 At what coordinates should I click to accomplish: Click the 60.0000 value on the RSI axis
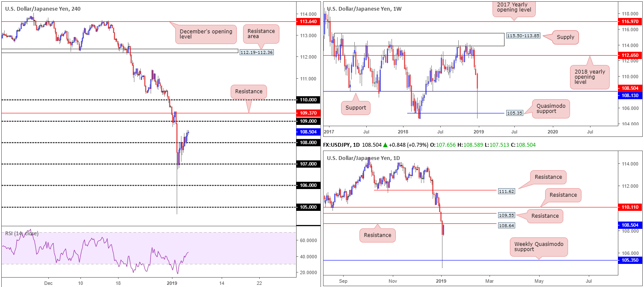point(309,240)
